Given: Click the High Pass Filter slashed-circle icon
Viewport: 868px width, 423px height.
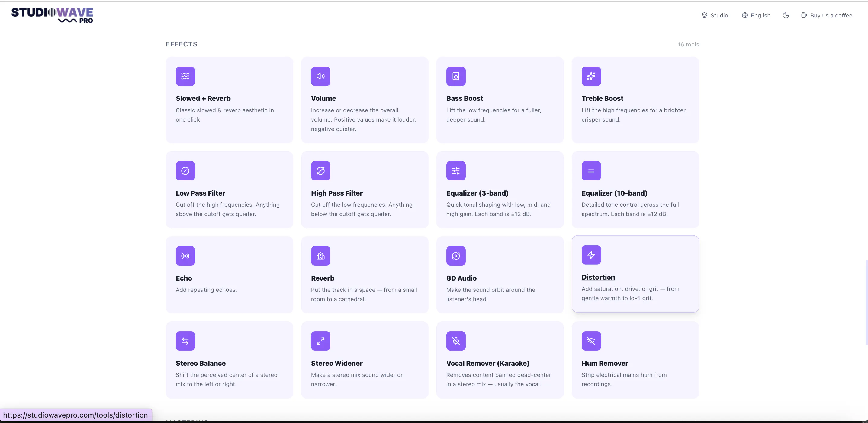Looking at the screenshot, I should [320, 171].
